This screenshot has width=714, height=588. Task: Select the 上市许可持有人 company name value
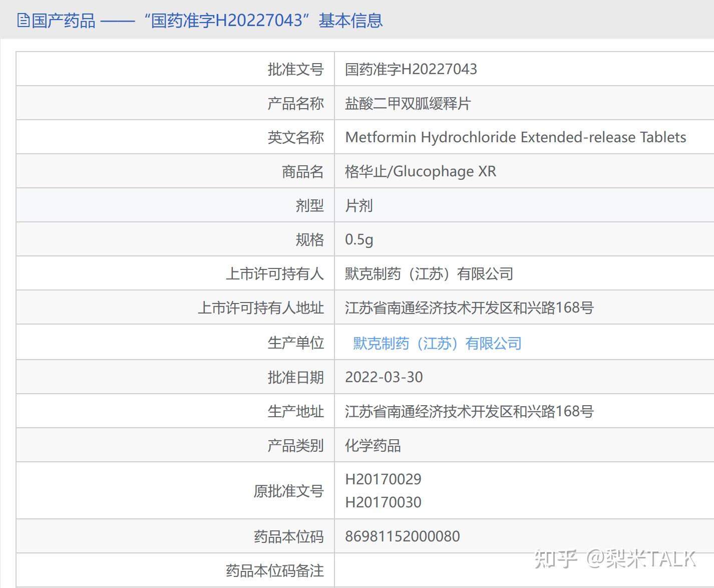click(429, 273)
